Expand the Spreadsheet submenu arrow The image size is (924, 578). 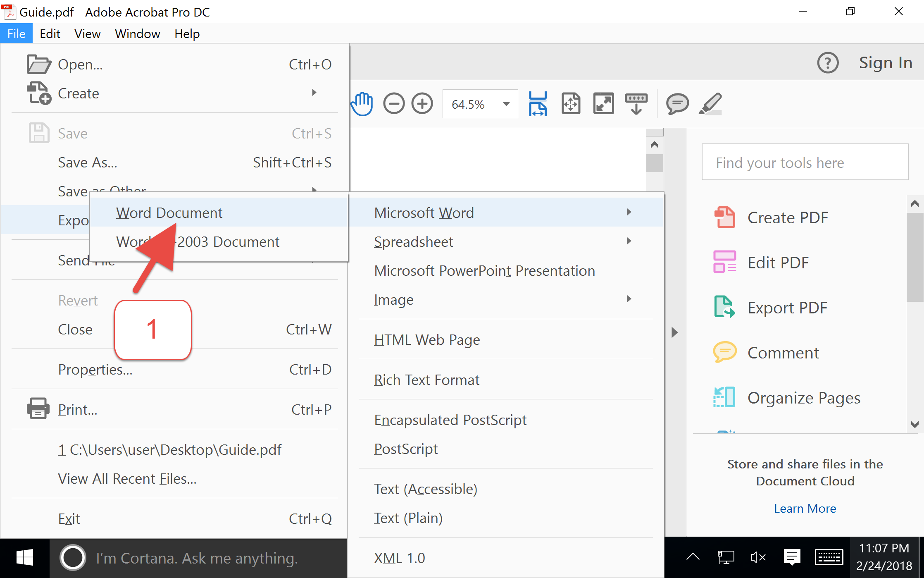(629, 241)
